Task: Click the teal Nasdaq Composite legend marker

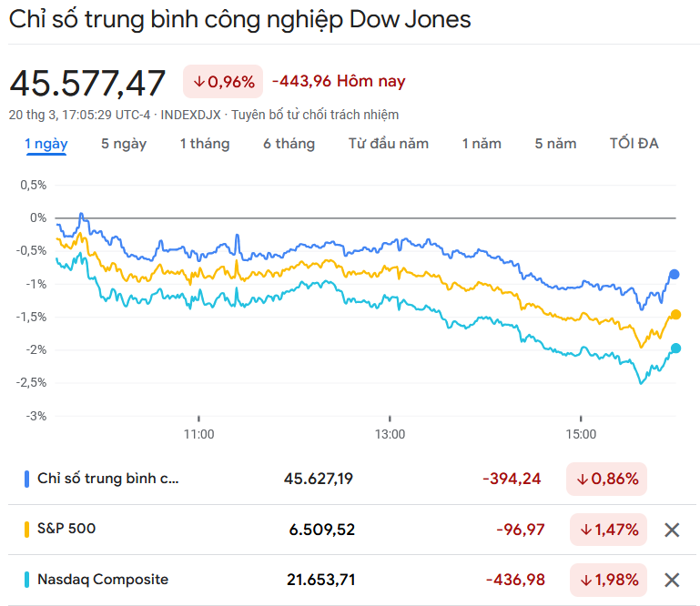Action: point(27,580)
